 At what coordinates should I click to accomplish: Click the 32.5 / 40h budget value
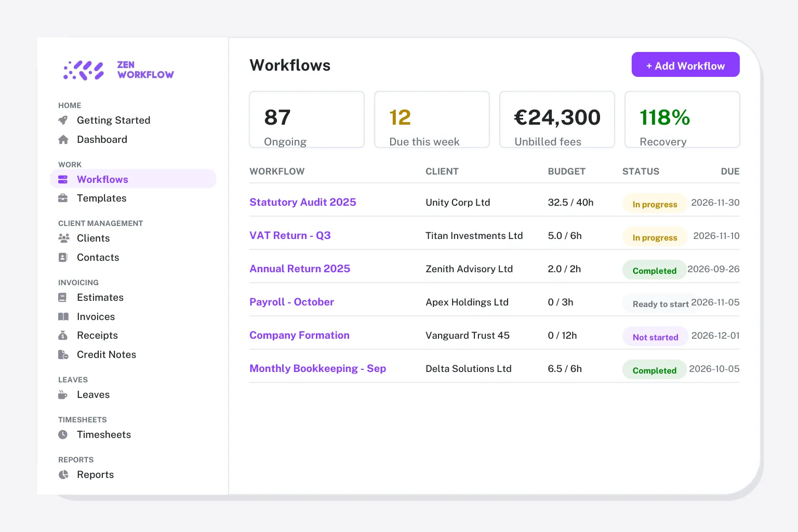pos(570,203)
